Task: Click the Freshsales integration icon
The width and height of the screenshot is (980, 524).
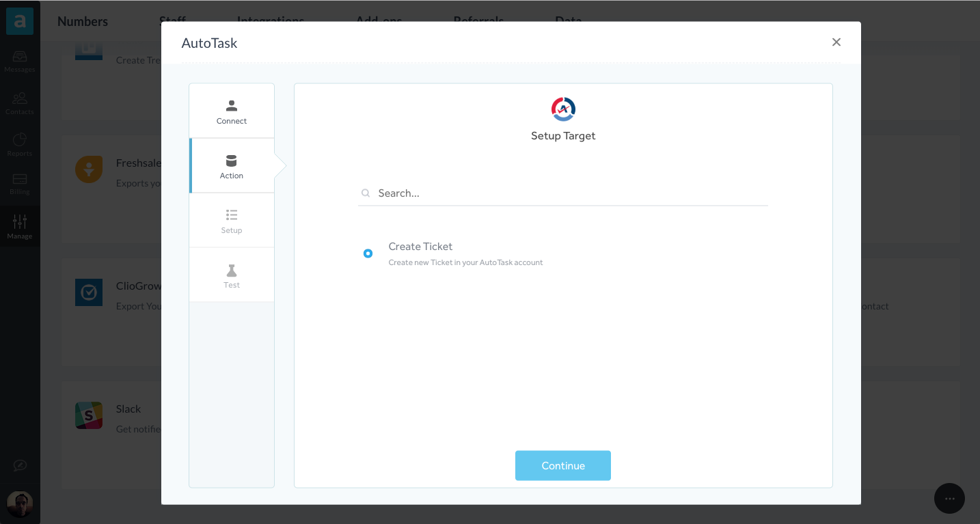Action: pos(89,169)
